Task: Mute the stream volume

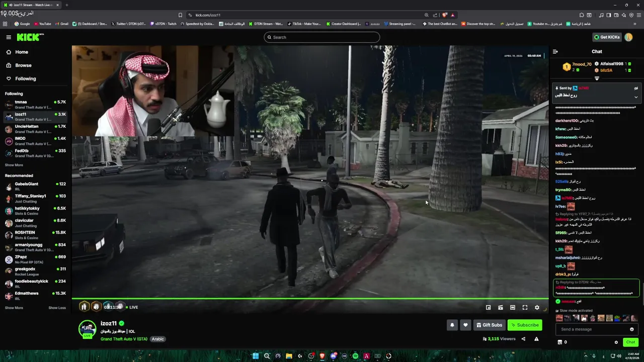Action: 96,307
